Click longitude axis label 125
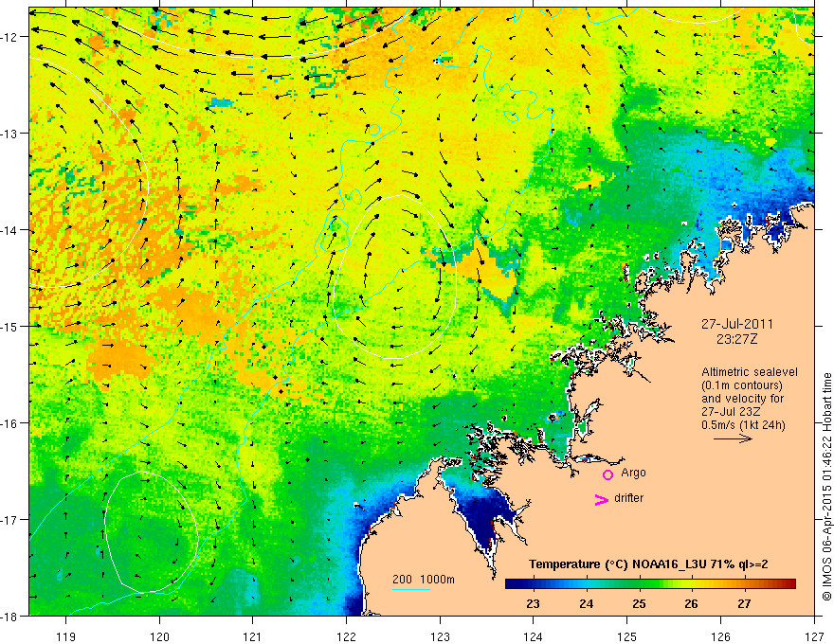Image resolution: width=834 pixels, height=644 pixels. click(627, 637)
